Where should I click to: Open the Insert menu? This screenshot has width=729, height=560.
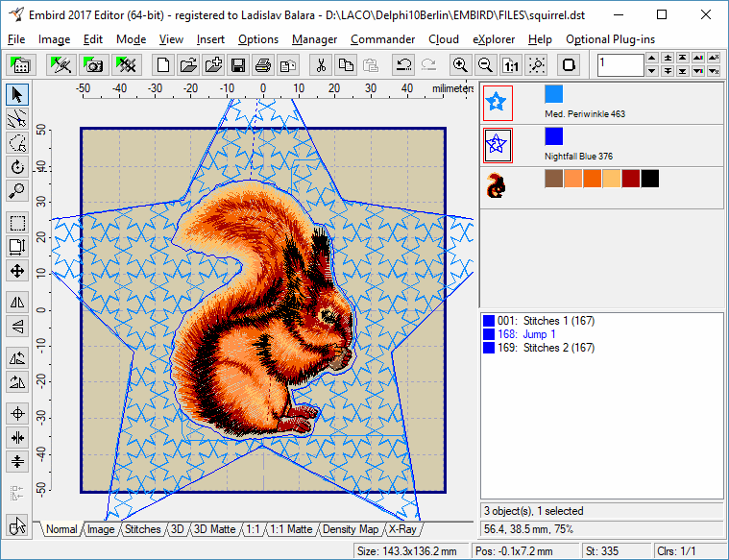(x=210, y=39)
